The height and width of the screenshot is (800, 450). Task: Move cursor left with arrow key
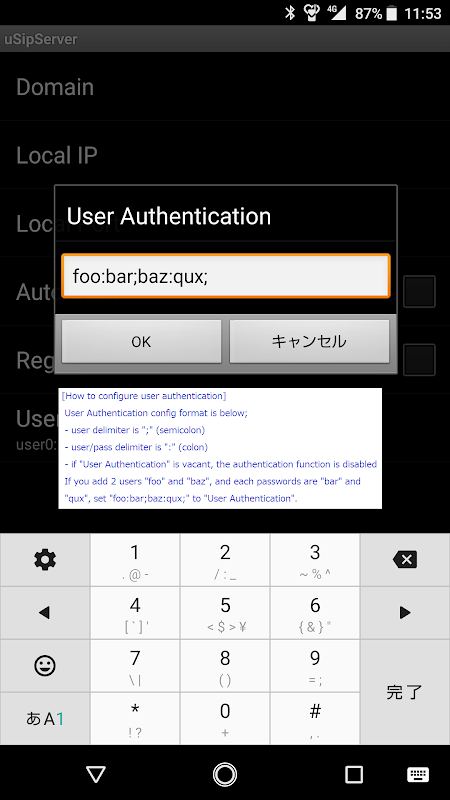[45, 612]
